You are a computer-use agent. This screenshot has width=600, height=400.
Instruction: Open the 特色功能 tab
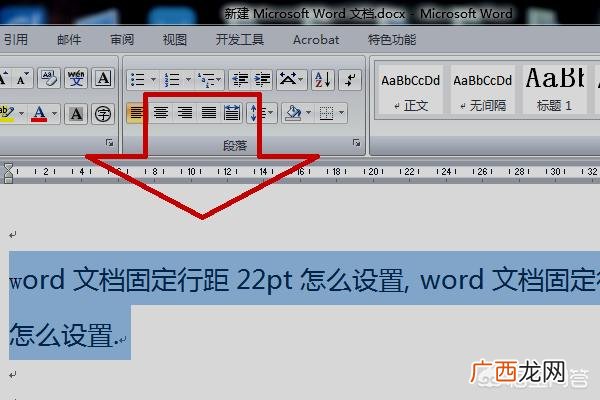(392, 39)
